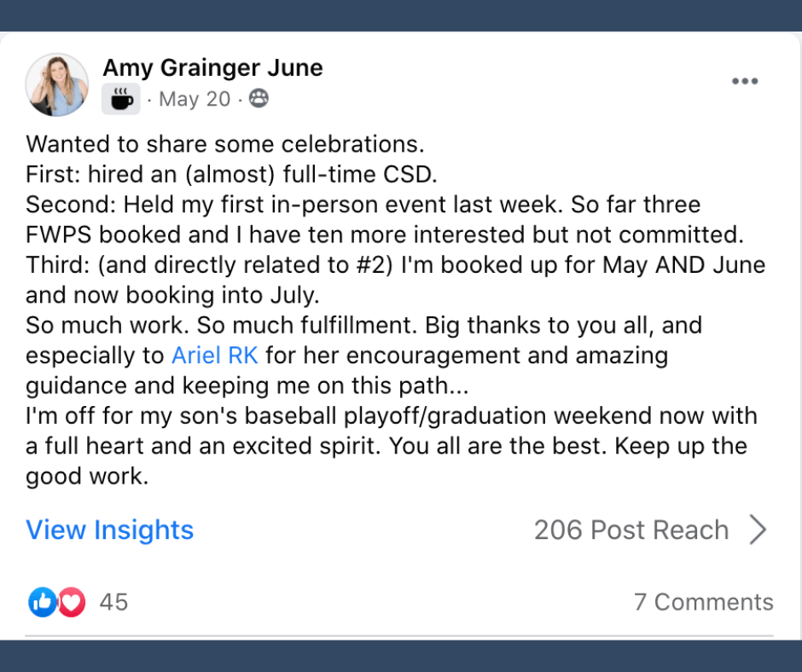Image resolution: width=802 pixels, height=672 pixels.
Task: Click the divider line below the reactions row
Action: pos(399,636)
